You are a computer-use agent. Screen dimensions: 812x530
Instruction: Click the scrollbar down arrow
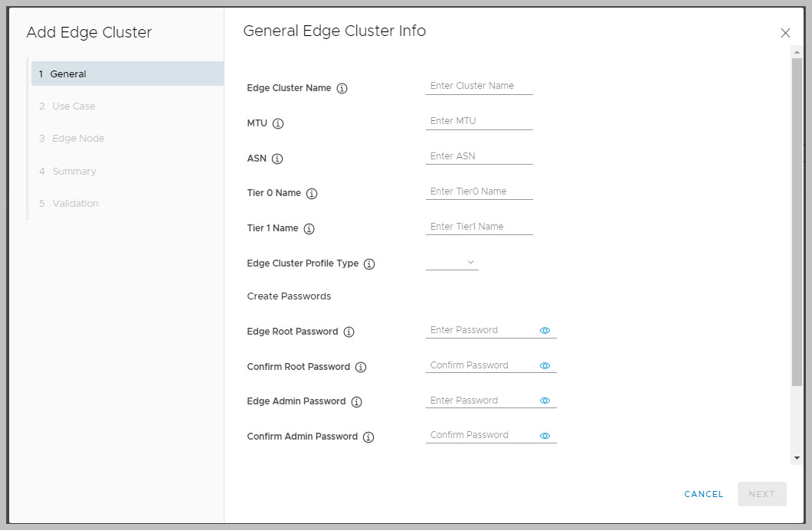[797, 457]
